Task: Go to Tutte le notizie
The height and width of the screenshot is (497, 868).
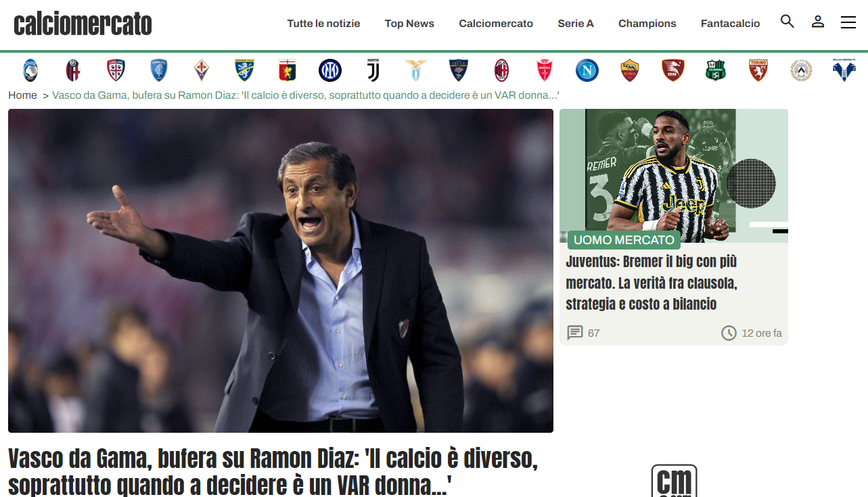Action: coord(323,24)
